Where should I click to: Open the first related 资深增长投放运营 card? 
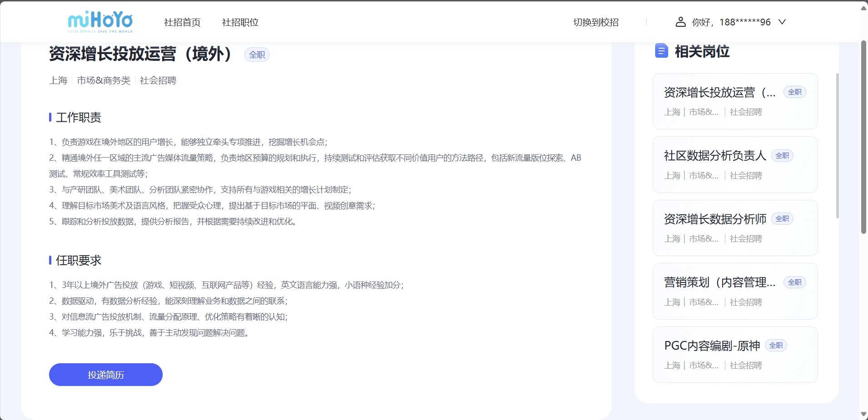(x=735, y=101)
